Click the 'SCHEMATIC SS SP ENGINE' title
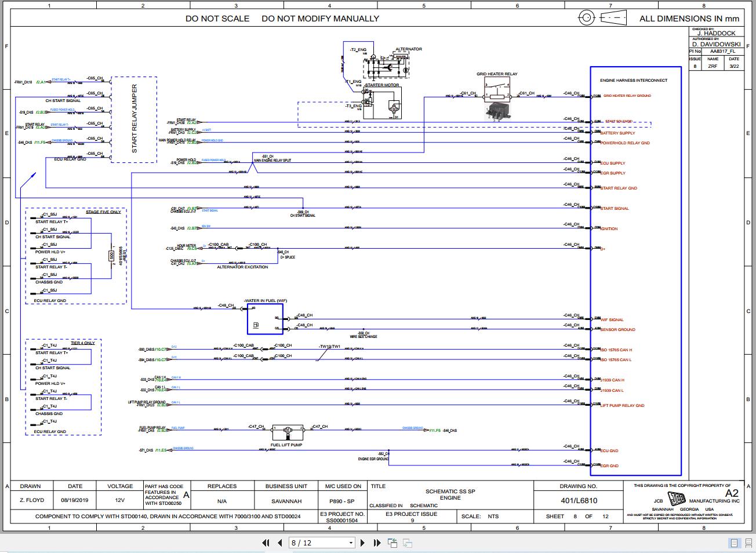The height and width of the screenshot is (553, 756). coord(450,494)
